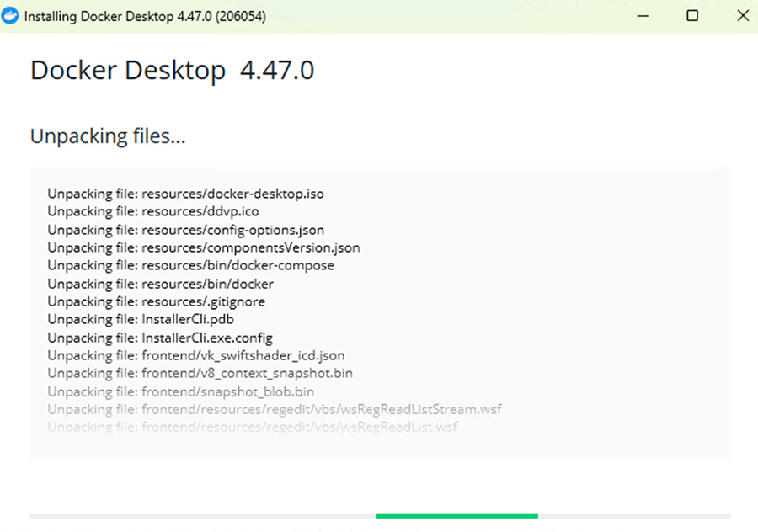Select the InstallerCli.exe.config log line

pyautogui.click(x=160, y=338)
